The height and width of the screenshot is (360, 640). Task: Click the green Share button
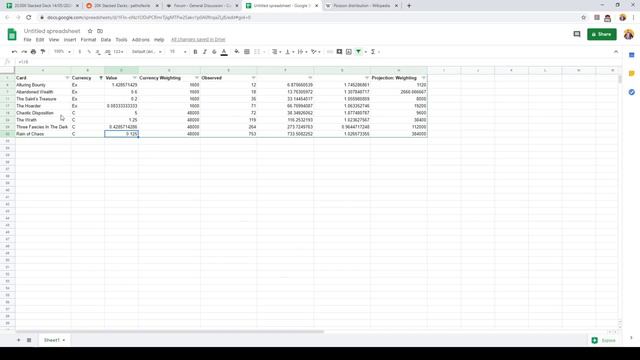(x=602, y=34)
